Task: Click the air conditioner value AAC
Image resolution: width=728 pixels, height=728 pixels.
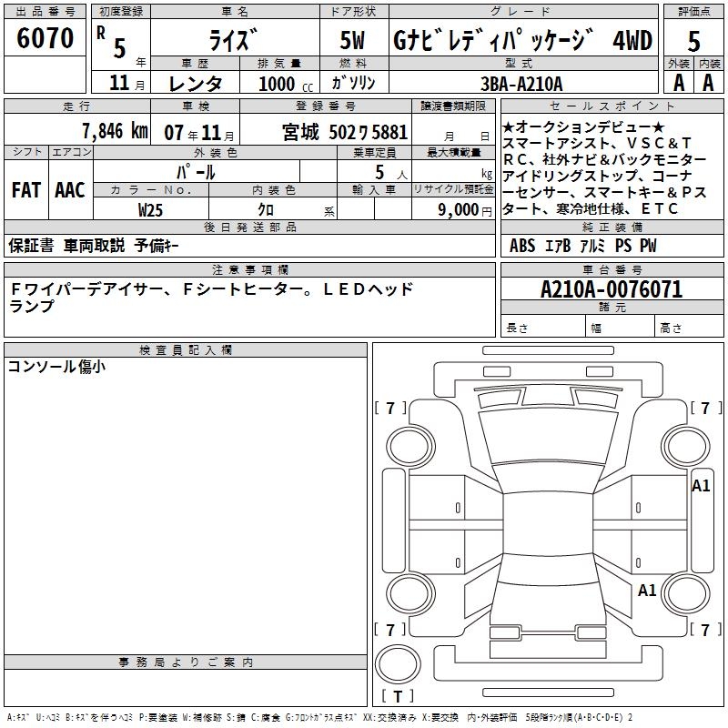Action: pos(70,190)
